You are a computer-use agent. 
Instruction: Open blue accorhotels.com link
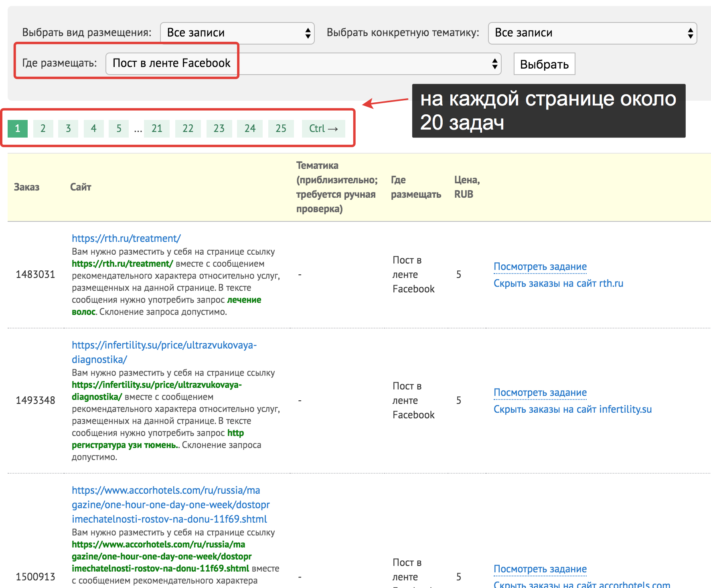pyautogui.click(x=171, y=505)
